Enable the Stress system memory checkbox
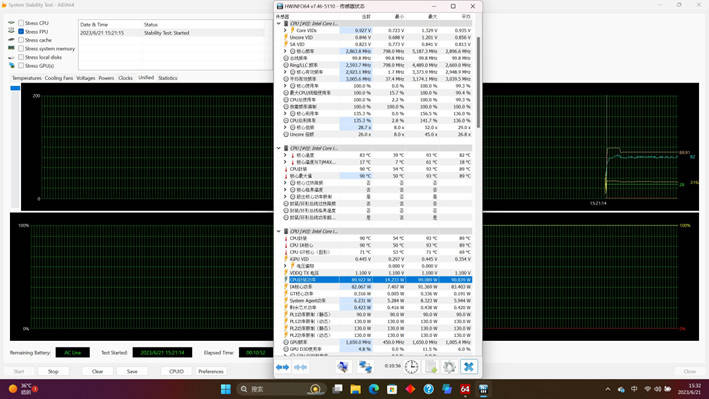This screenshot has width=709, height=399. (x=21, y=49)
